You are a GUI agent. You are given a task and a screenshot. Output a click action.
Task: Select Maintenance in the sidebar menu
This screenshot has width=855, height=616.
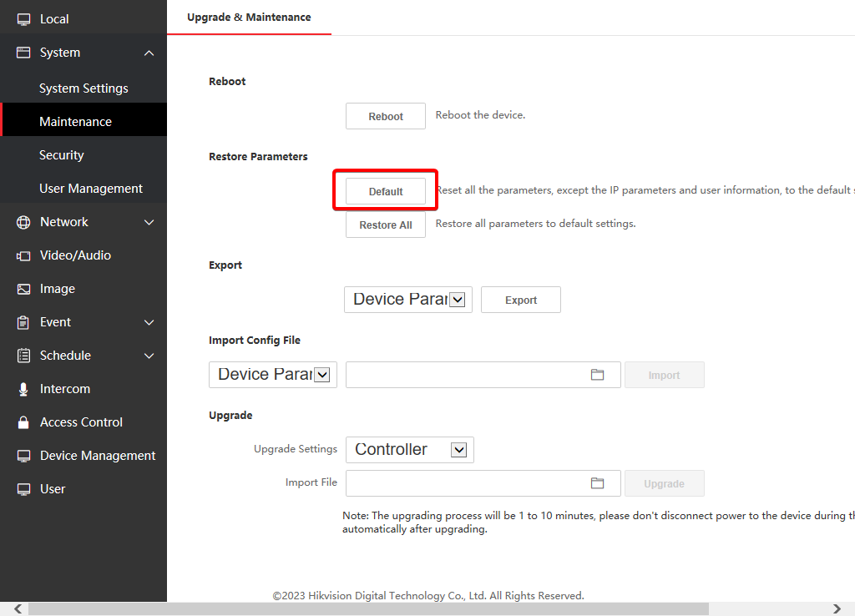(x=76, y=120)
